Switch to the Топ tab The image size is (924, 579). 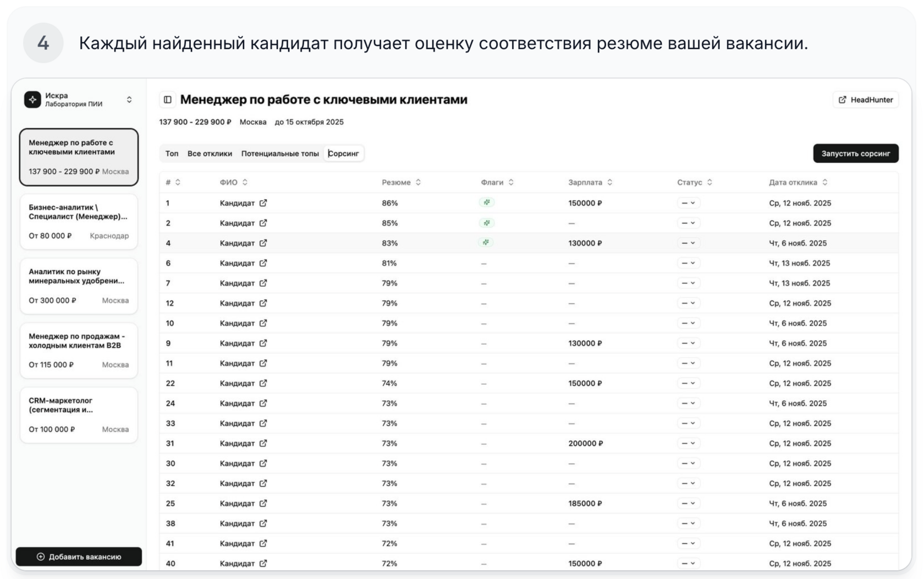[x=172, y=154]
